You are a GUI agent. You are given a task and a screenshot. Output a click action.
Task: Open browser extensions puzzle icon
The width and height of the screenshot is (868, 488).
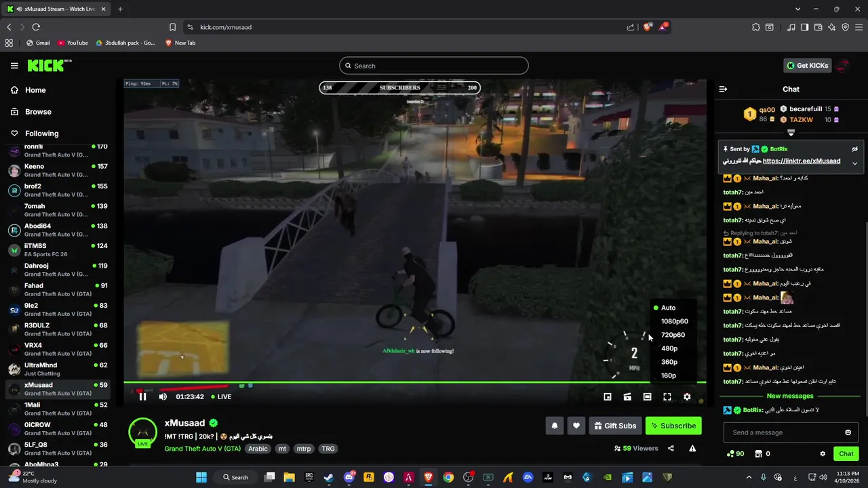(x=755, y=27)
